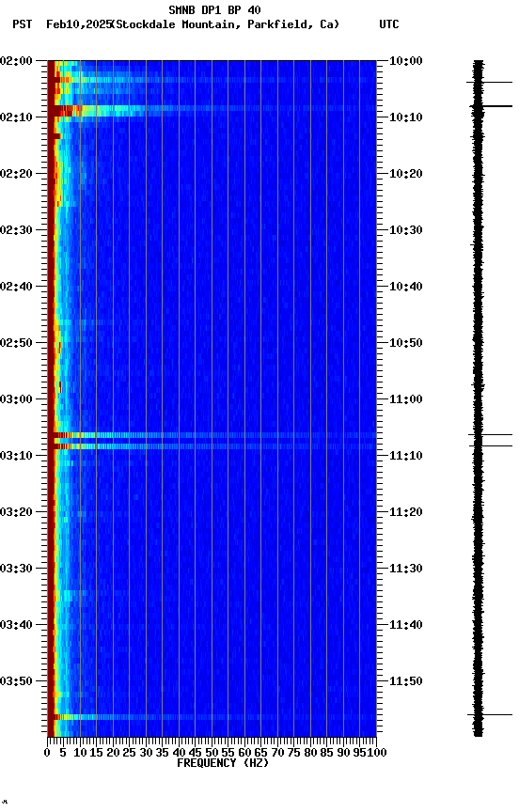Click the '40' frequency tick label

180,753
